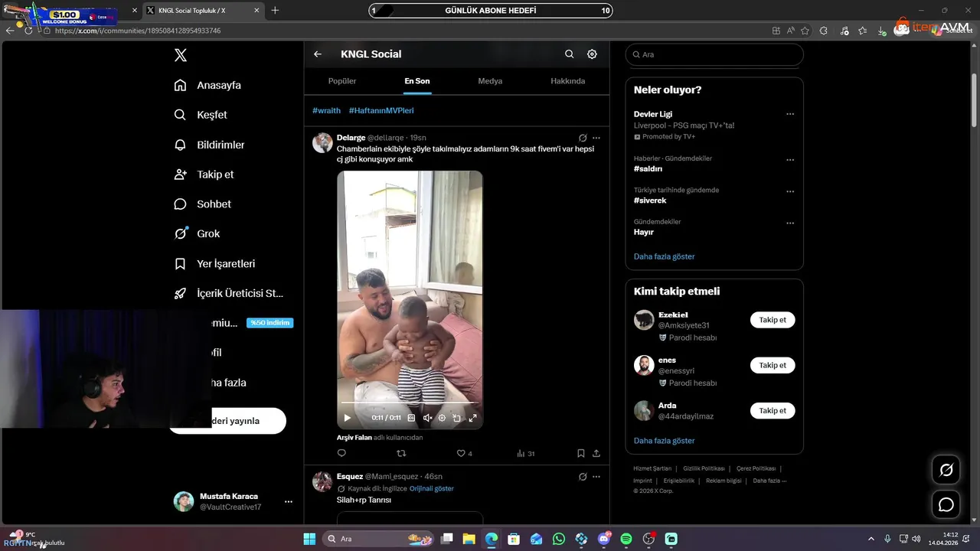Open Windows Start menu
The image size is (980, 551).
(309, 539)
